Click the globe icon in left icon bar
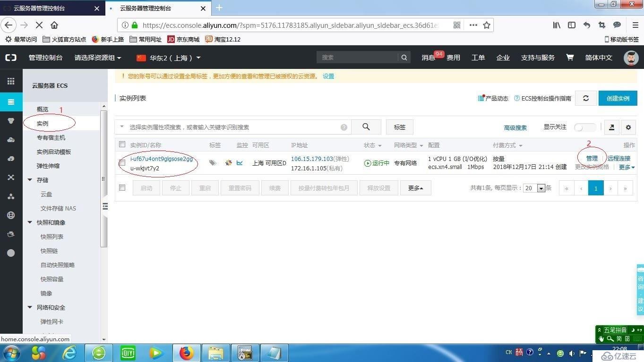This screenshot has height=362, width=644. pyautogui.click(x=11, y=215)
